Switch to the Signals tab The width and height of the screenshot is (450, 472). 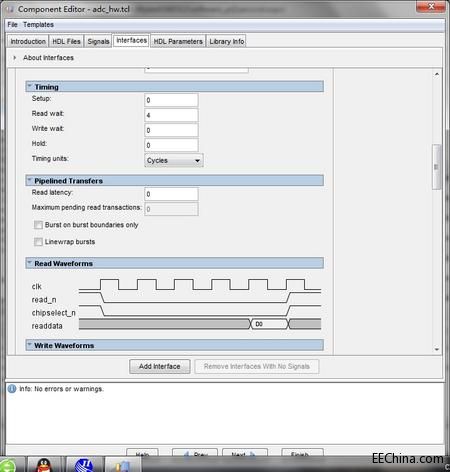coord(98,41)
